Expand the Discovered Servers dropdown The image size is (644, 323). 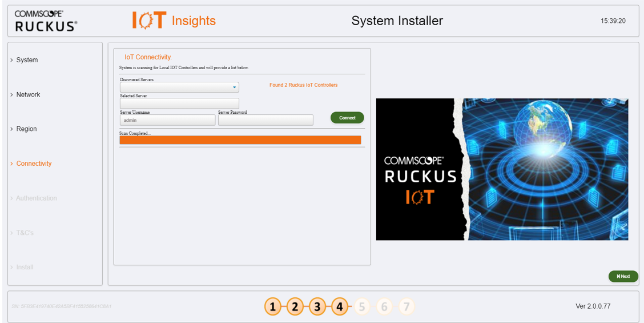pos(179,87)
